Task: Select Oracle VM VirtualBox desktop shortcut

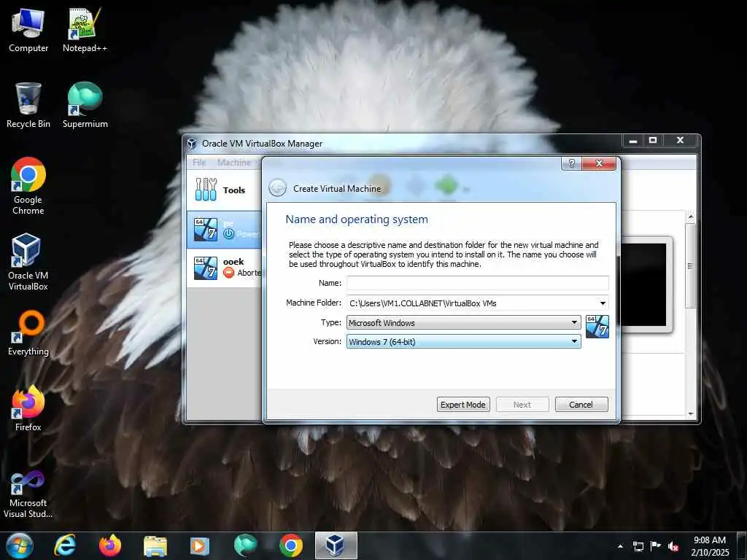Action: (28, 262)
